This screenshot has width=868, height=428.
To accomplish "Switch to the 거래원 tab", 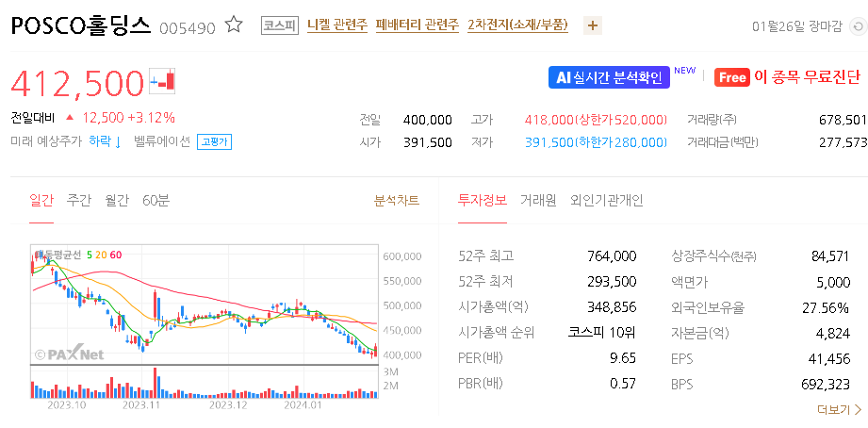I will point(538,201).
